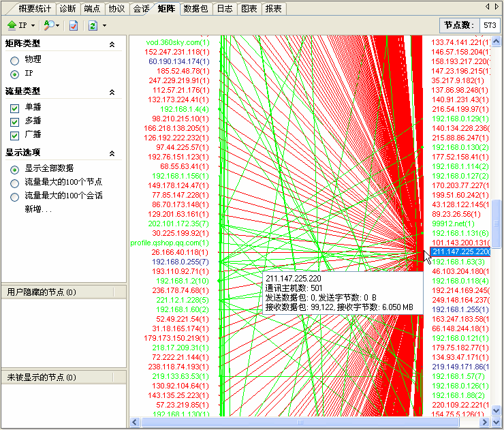Click the vertical scrollbar thumb

point(497,225)
